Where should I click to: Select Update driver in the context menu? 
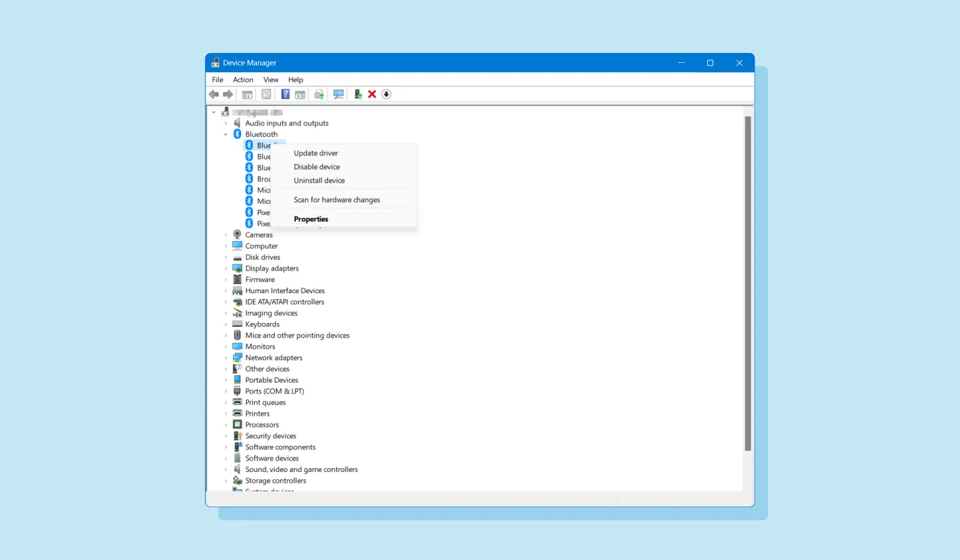click(x=316, y=153)
